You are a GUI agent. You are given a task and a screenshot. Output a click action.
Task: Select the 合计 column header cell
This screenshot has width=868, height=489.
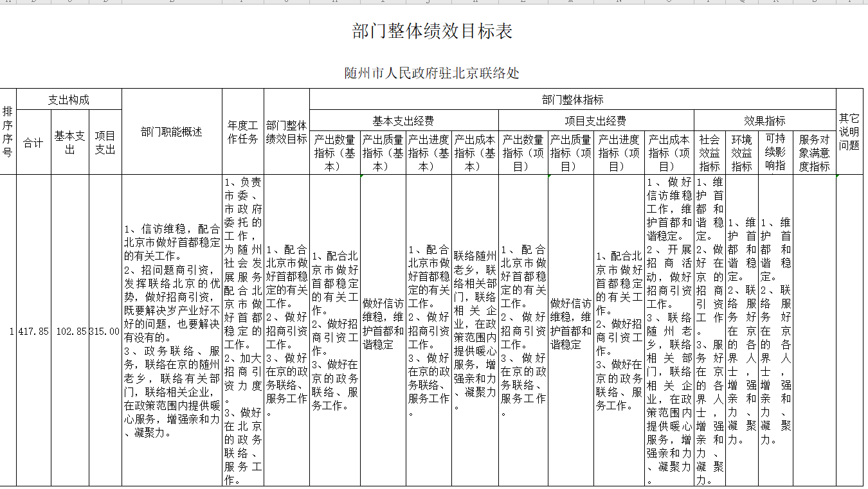click(x=33, y=143)
